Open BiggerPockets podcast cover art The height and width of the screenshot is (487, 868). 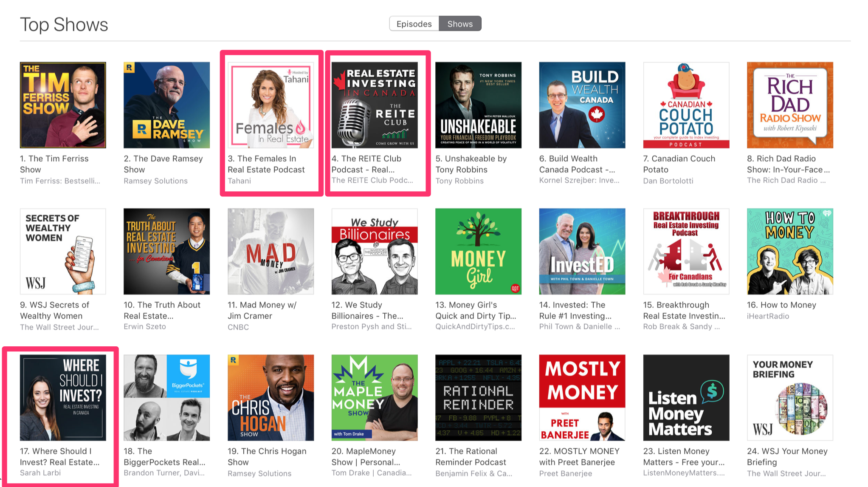click(166, 398)
